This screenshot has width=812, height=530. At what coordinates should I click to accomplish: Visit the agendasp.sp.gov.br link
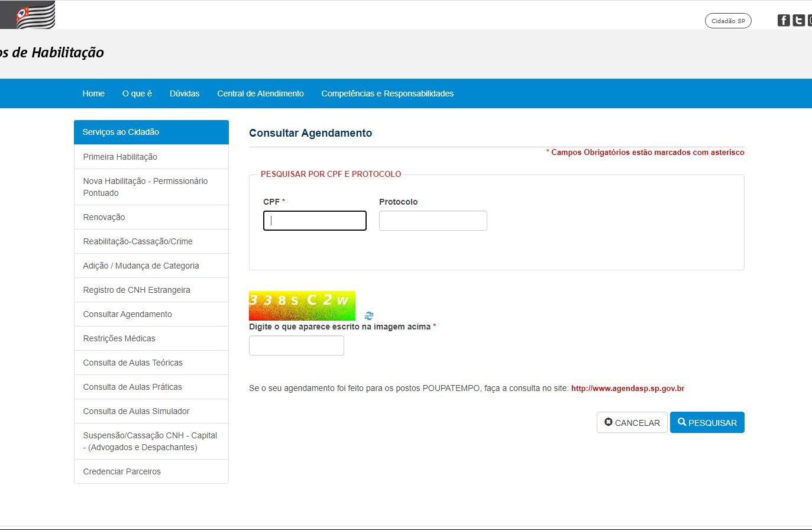click(x=627, y=389)
